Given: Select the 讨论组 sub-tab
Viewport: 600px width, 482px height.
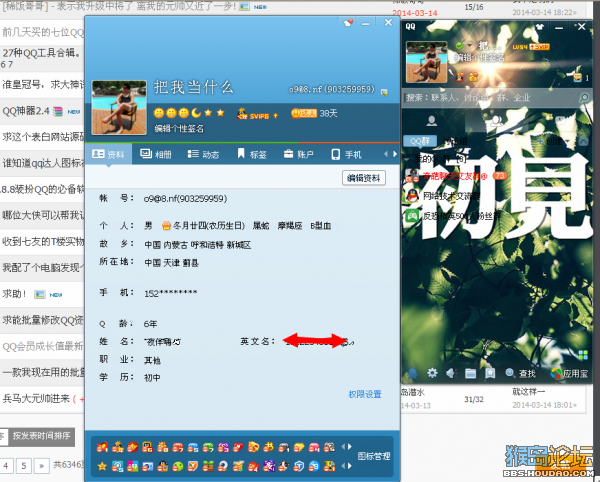Looking at the screenshot, I should coord(455,141).
